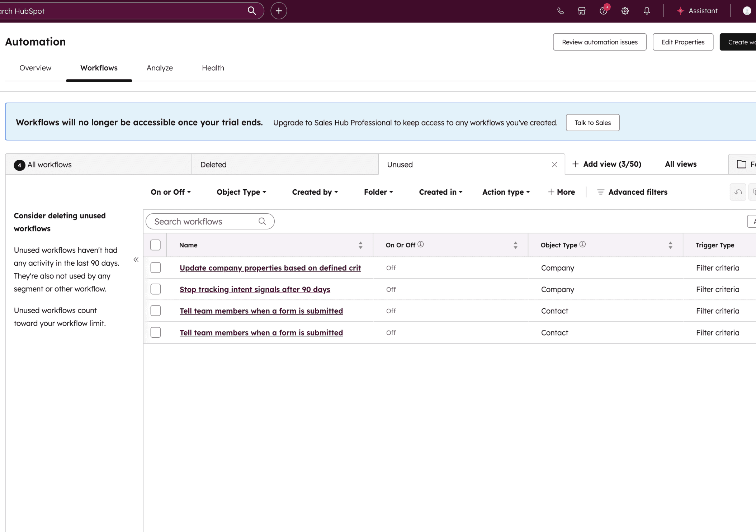Open Stop tracking intent signals workflow
This screenshot has width=756, height=532.
pyautogui.click(x=255, y=289)
